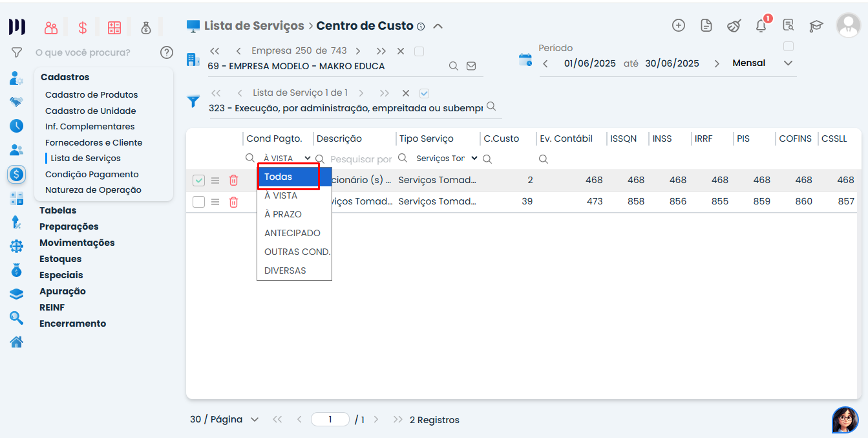Image resolution: width=868 pixels, height=438 pixels.
Task: Click the page number input box
Action: (330, 420)
